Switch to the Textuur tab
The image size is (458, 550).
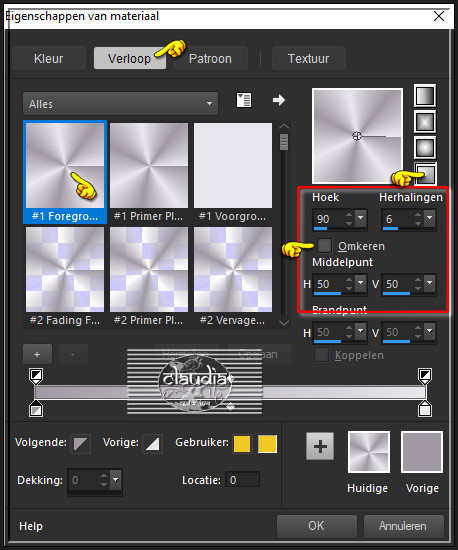tap(309, 58)
